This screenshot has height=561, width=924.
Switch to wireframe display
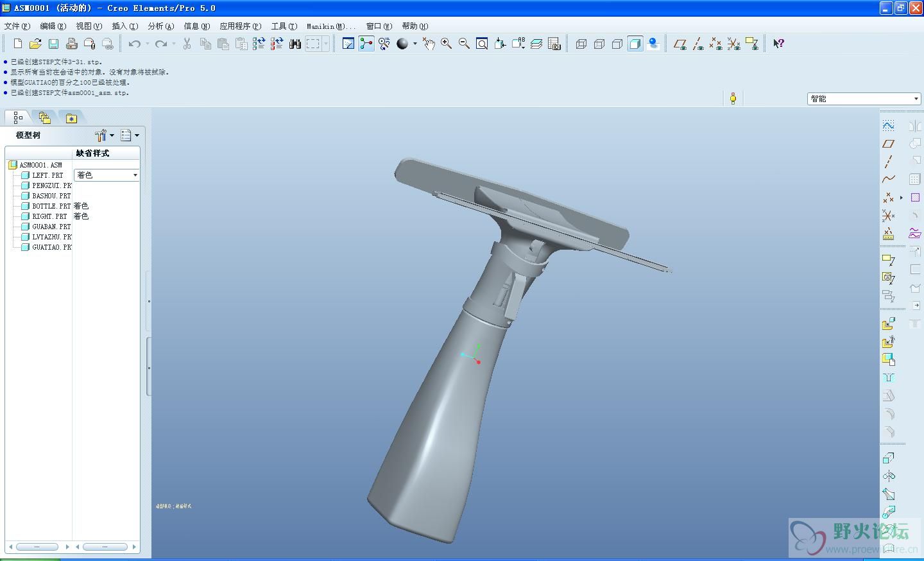click(581, 44)
